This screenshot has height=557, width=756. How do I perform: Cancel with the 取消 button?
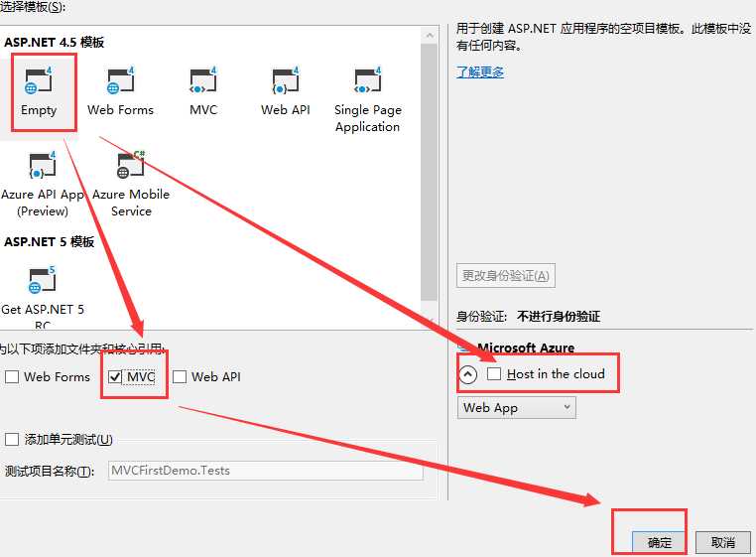coord(722,542)
